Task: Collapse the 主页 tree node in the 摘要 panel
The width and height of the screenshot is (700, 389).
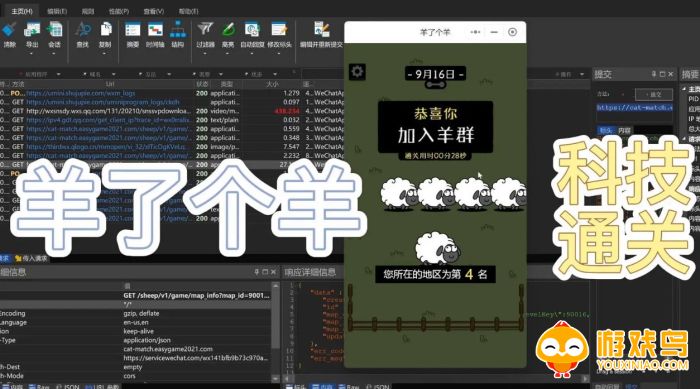Action: [x=684, y=89]
